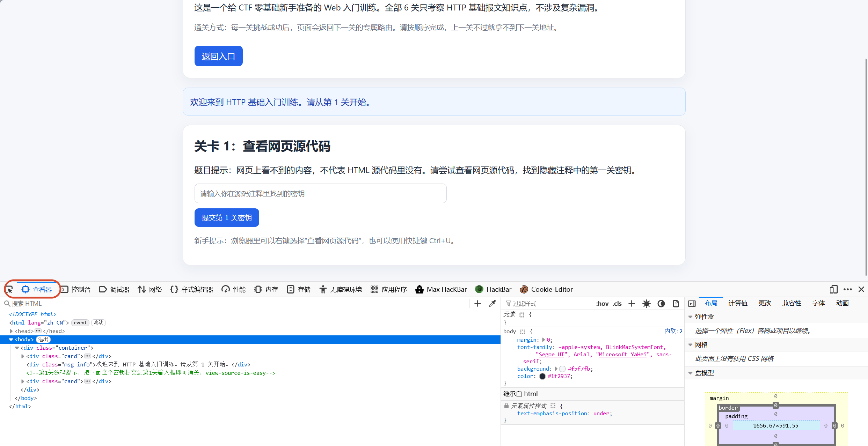Collapse the div container node

[x=17, y=348]
